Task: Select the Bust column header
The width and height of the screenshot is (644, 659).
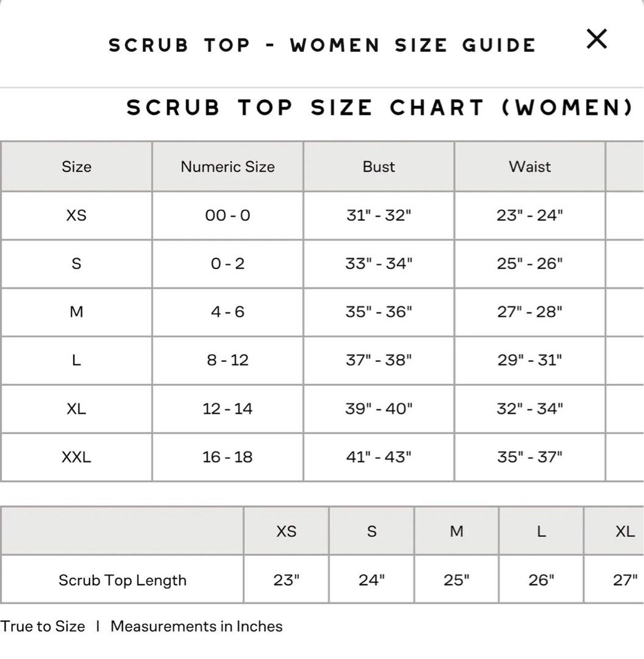Action: (x=379, y=167)
